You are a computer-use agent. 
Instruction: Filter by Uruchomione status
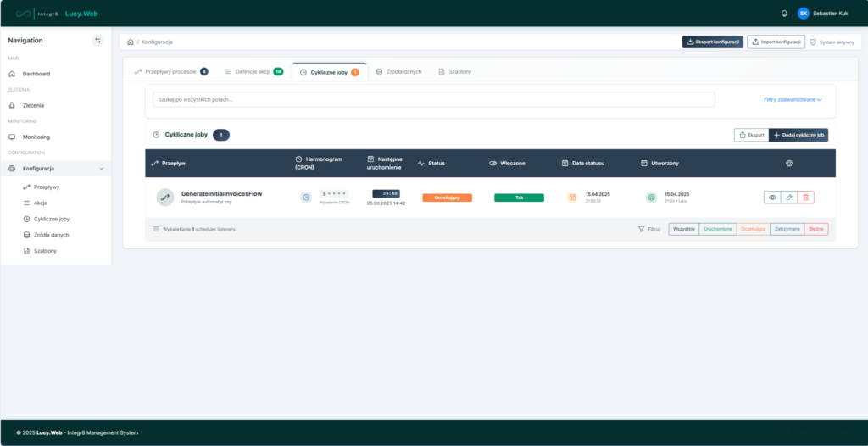tap(717, 229)
